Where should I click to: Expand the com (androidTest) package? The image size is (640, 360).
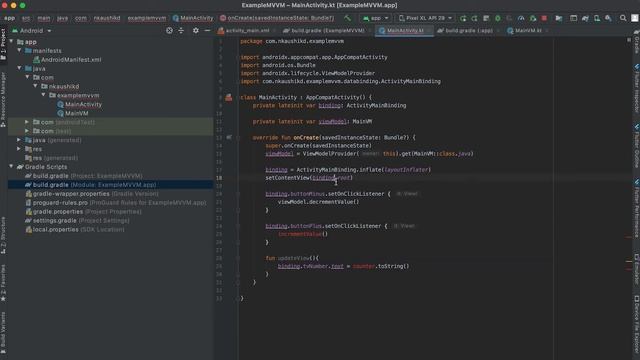pos(27,122)
